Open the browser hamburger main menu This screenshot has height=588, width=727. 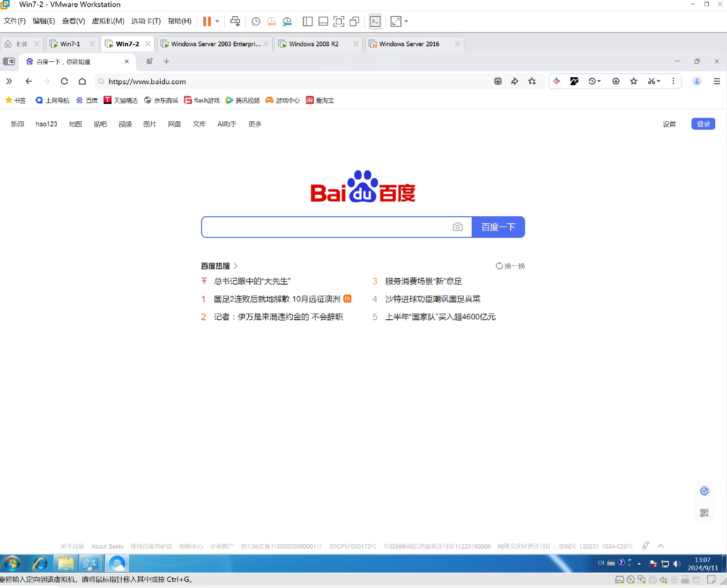coord(717,81)
